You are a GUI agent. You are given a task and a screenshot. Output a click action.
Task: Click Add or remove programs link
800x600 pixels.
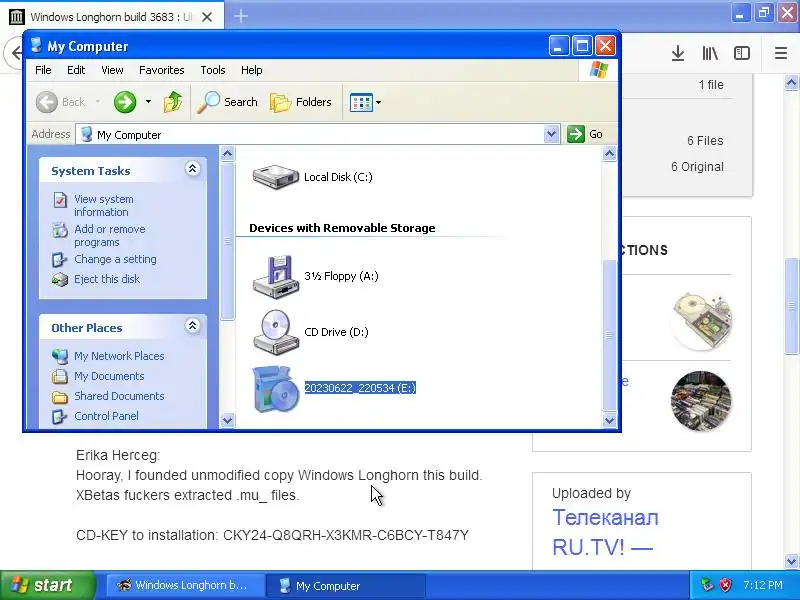(x=110, y=236)
